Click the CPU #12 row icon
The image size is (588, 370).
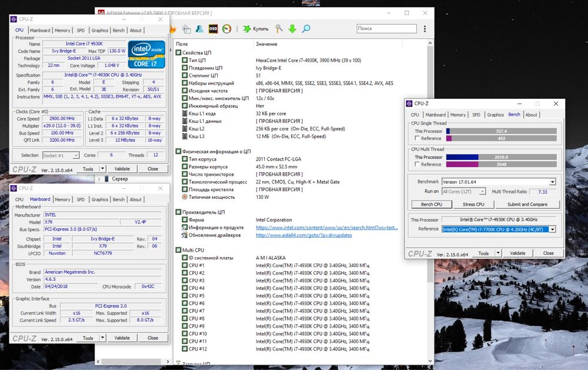(x=184, y=349)
